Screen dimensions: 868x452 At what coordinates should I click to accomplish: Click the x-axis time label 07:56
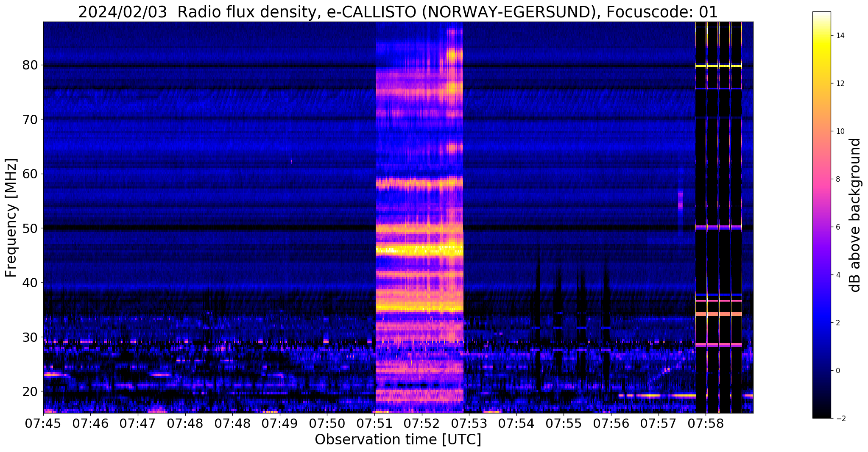click(611, 423)
